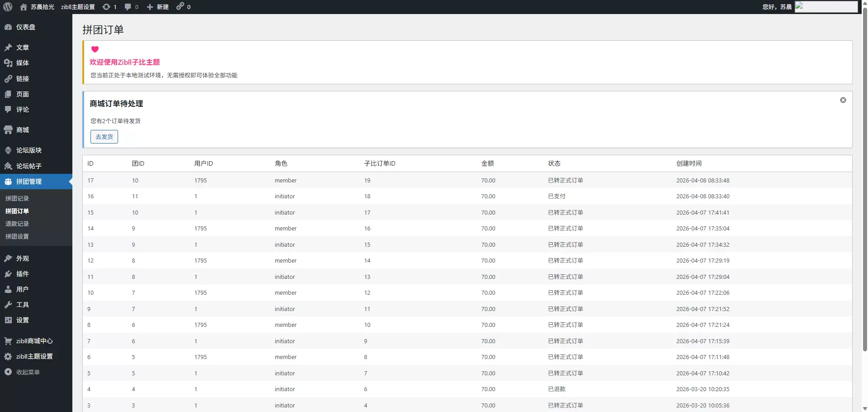Open the site home icon 苏晨拾光
868x412 pixels.
pos(24,7)
